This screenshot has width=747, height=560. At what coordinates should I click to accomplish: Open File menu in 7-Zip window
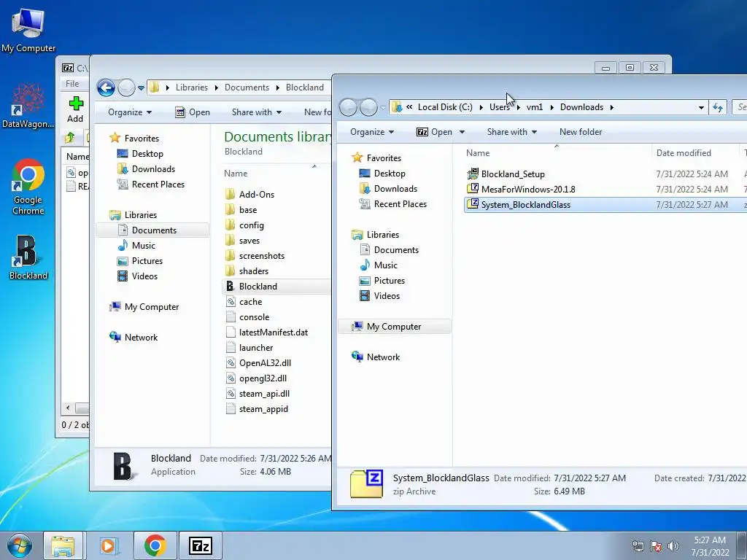pos(72,83)
